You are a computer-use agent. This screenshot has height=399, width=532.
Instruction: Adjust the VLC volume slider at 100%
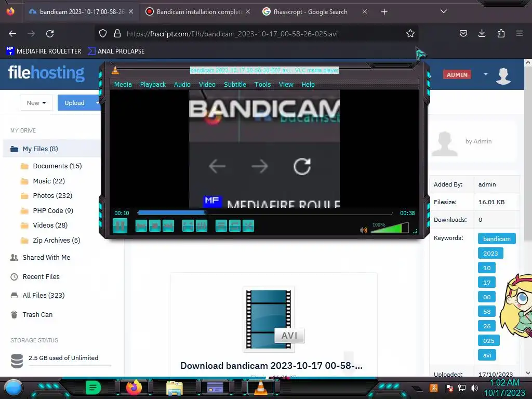pyautogui.click(x=390, y=228)
